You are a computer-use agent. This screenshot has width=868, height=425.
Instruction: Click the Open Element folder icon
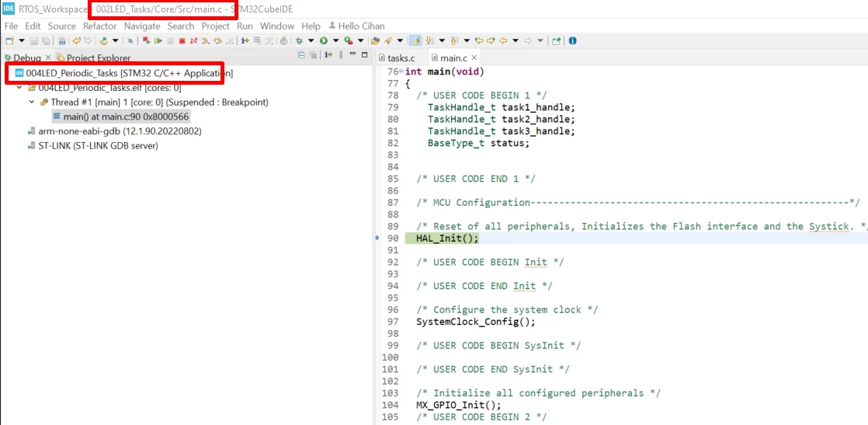tap(375, 40)
